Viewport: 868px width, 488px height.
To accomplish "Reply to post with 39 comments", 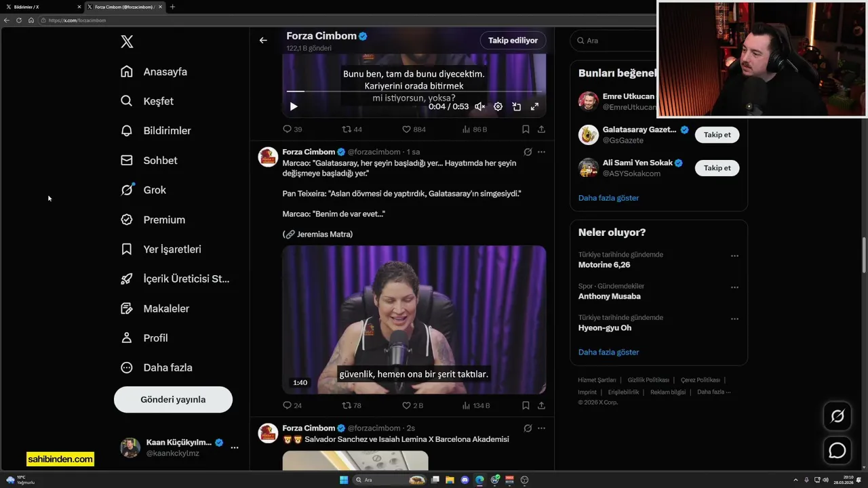I will (292, 129).
